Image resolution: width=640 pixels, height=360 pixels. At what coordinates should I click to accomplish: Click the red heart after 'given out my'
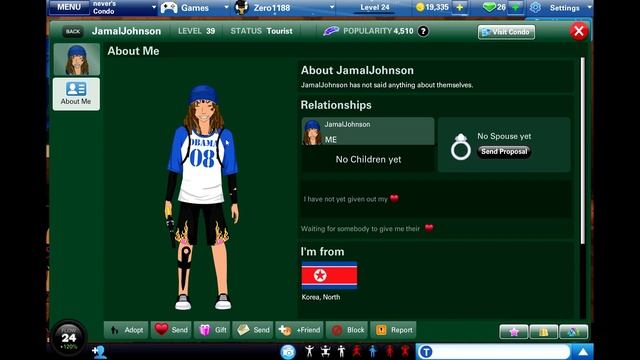pyautogui.click(x=394, y=198)
